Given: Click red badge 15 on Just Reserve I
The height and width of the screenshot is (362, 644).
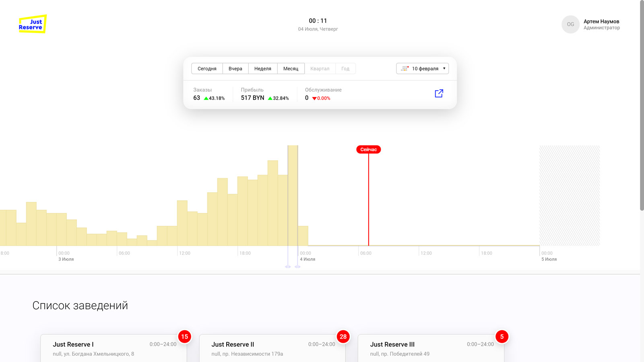Looking at the screenshot, I should click(x=184, y=337).
